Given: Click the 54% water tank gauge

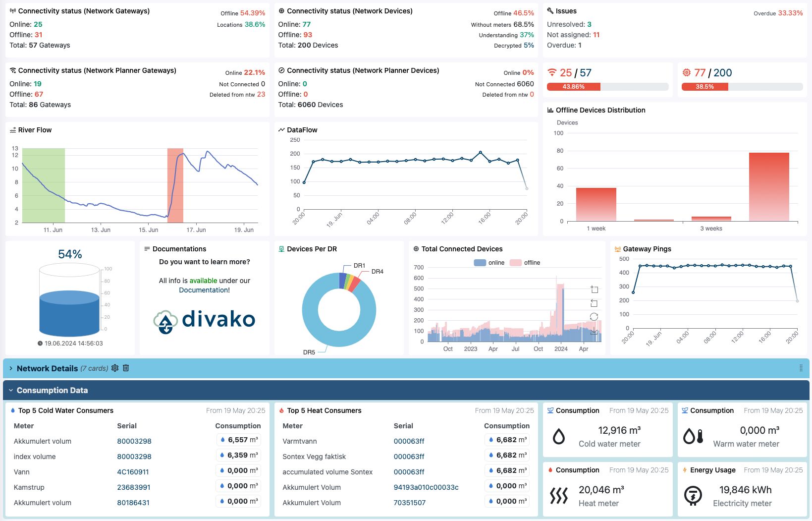Looking at the screenshot, I should point(70,300).
